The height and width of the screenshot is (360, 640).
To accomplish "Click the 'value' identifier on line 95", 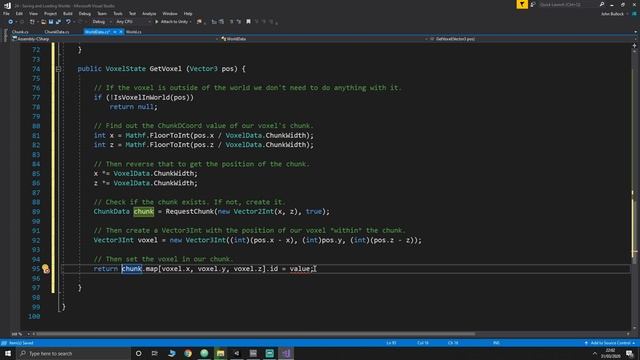I will (x=300, y=269).
